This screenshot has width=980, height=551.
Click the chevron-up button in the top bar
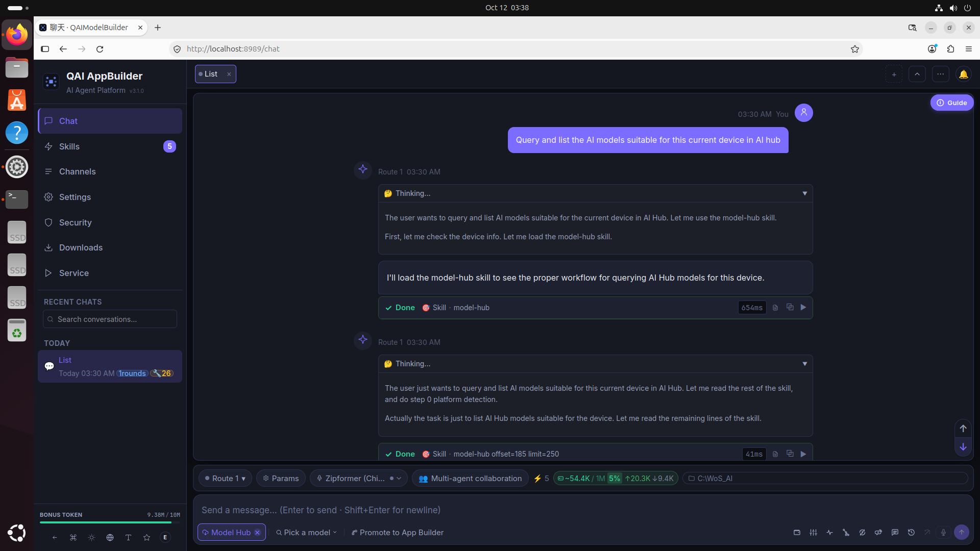pyautogui.click(x=917, y=74)
